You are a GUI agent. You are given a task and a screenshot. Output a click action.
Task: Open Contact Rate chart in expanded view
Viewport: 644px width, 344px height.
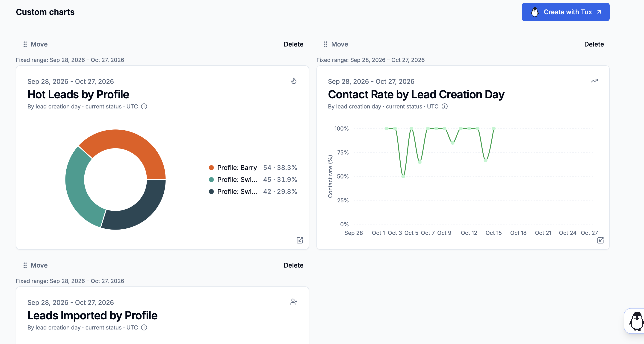pos(600,240)
